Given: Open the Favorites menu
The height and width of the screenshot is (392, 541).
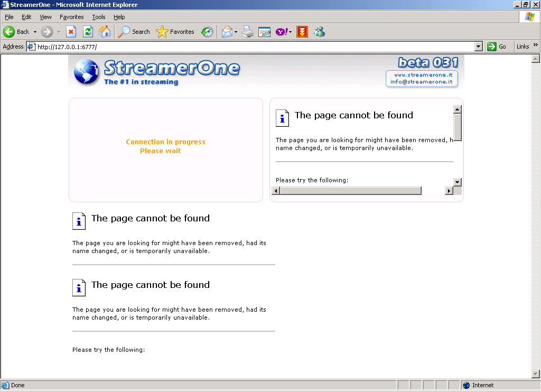Looking at the screenshot, I should coord(71,17).
